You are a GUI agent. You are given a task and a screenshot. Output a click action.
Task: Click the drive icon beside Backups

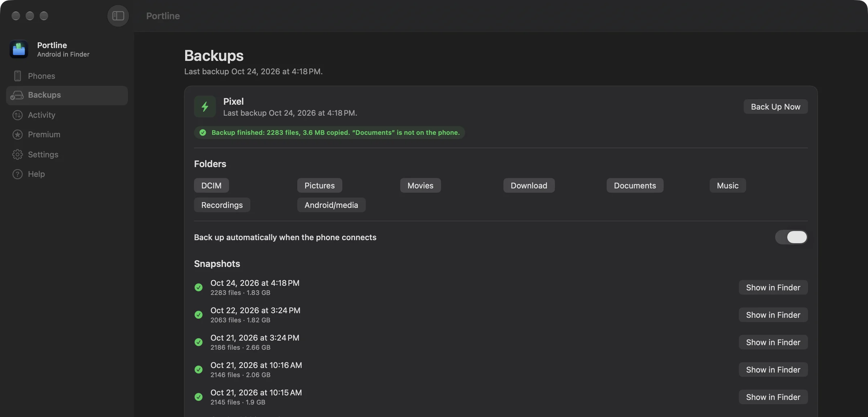[17, 95]
